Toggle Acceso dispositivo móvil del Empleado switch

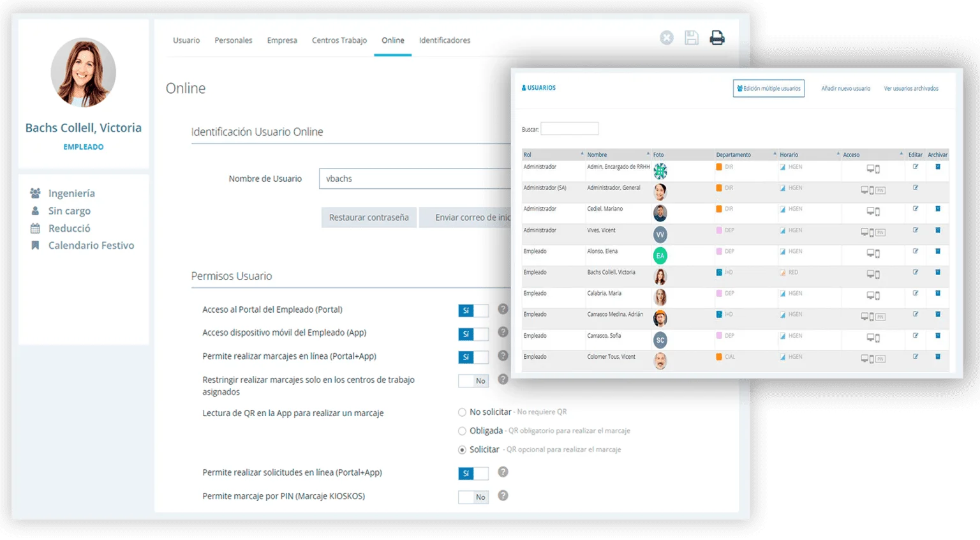[x=473, y=334]
